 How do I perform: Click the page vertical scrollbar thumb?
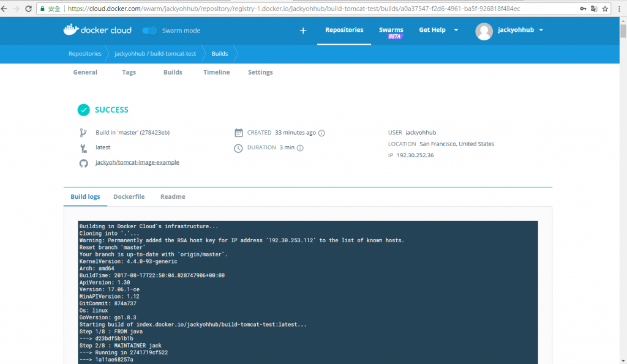pos(623,31)
